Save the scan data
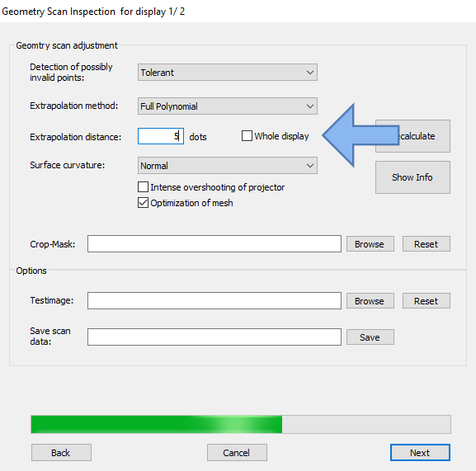Screen dimensions: 476x471 pos(370,337)
